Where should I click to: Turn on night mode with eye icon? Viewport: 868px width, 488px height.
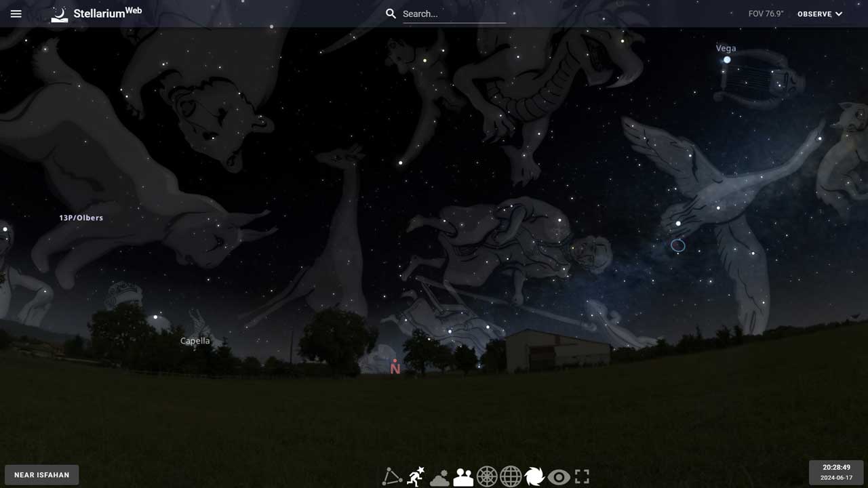tap(558, 476)
